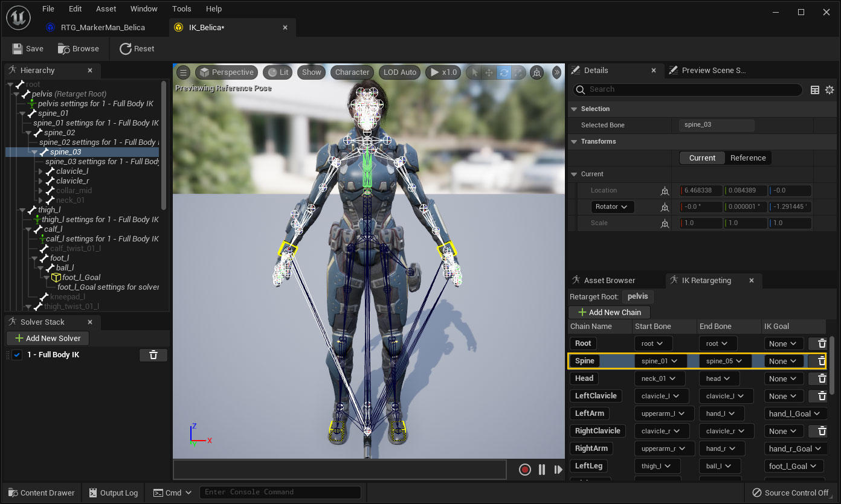Toggle the Scale relative/world icon
Viewport: 841px width, 504px height.
tap(665, 223)
